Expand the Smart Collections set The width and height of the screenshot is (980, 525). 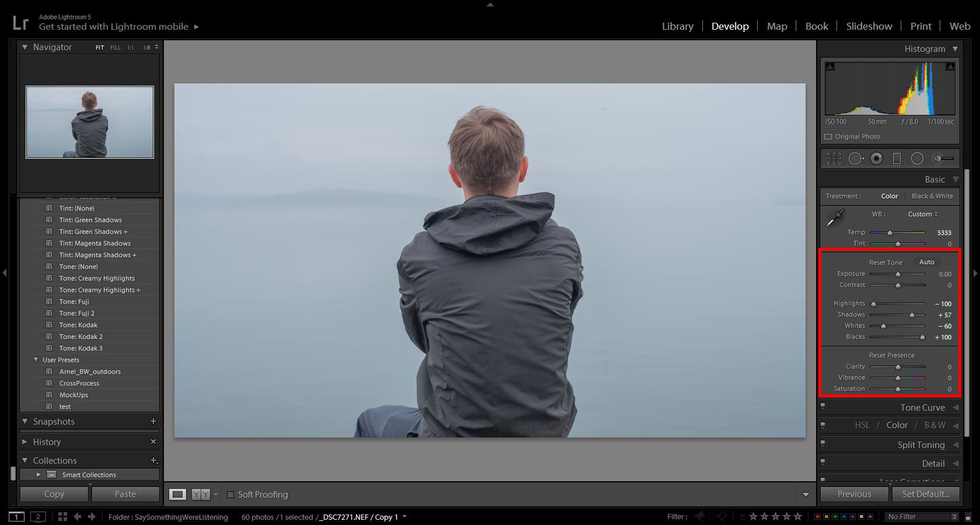point(38,474)
